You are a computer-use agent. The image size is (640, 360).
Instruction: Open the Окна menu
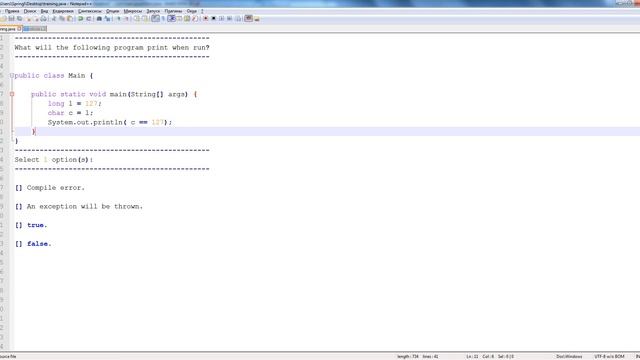click(x=191, y=11)
